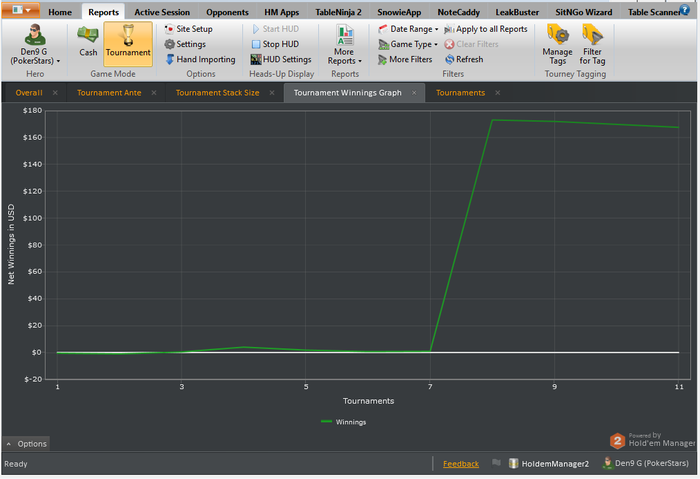Screen dimensions: 700x479
Task: Click the Feedback link
Action: (461, 464)
